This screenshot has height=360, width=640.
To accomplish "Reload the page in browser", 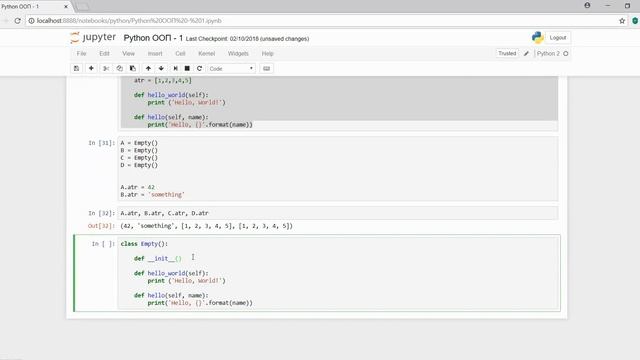I will [18, 21].
